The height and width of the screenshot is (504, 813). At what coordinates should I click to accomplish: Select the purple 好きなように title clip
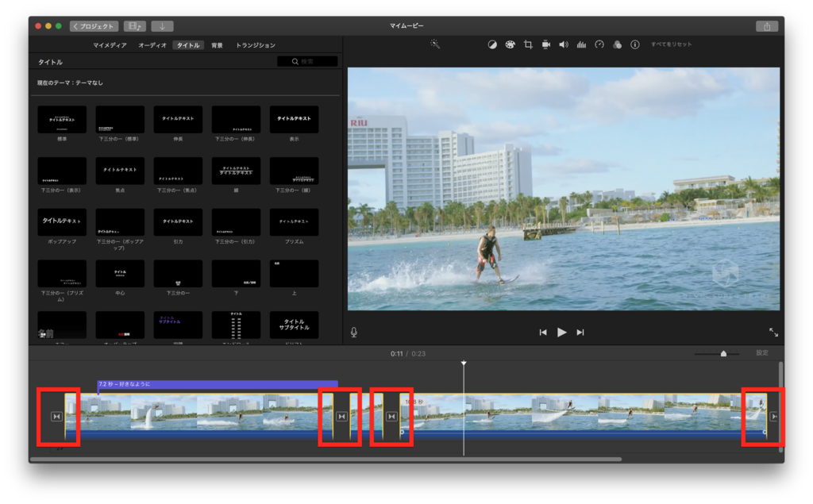pyautogui.click(x=218, y=385)
